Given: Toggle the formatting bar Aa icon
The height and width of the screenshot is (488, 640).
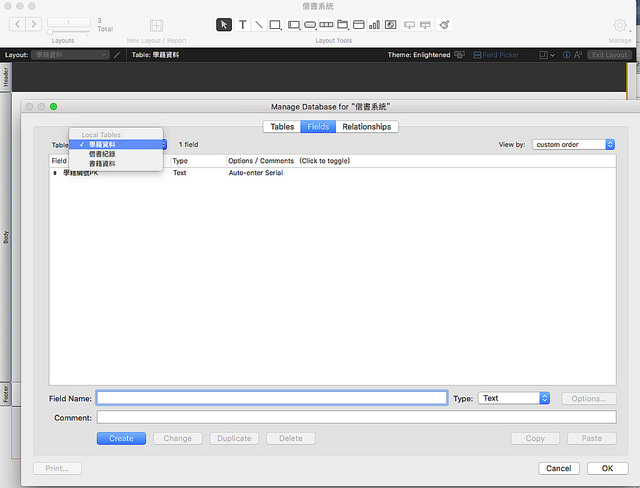Looking at the screenshot, I should [578, 55].
